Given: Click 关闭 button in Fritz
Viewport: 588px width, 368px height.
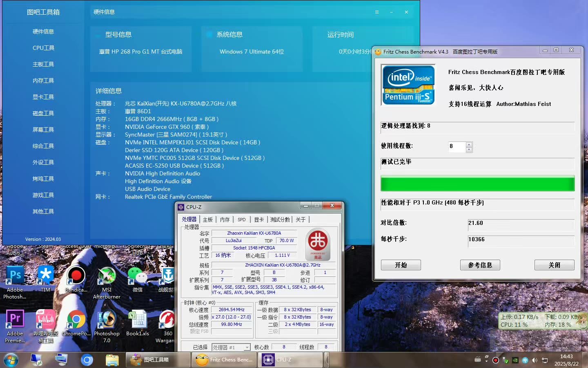Looking at the screenshot, I should pos(555,265).
